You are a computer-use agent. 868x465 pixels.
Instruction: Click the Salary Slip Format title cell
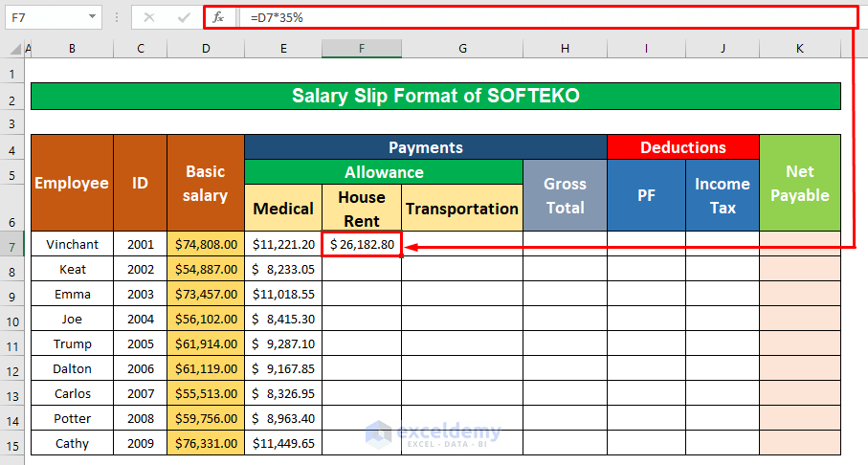(435, 96)
